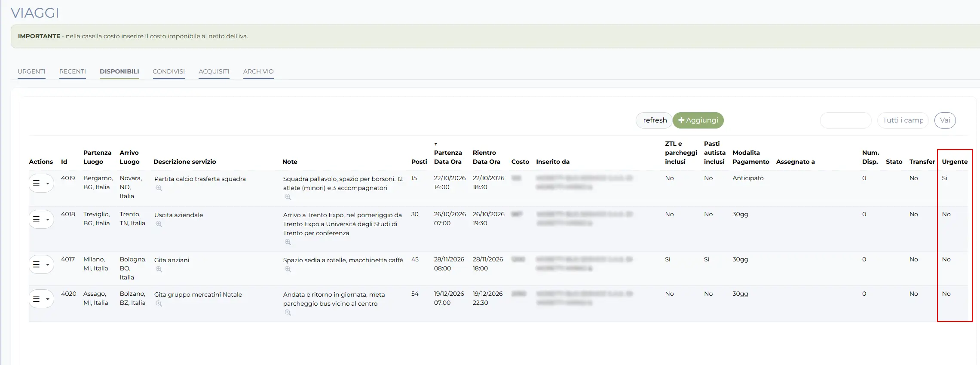Sort by the 'Assegnato a' column header

[796, 162]
